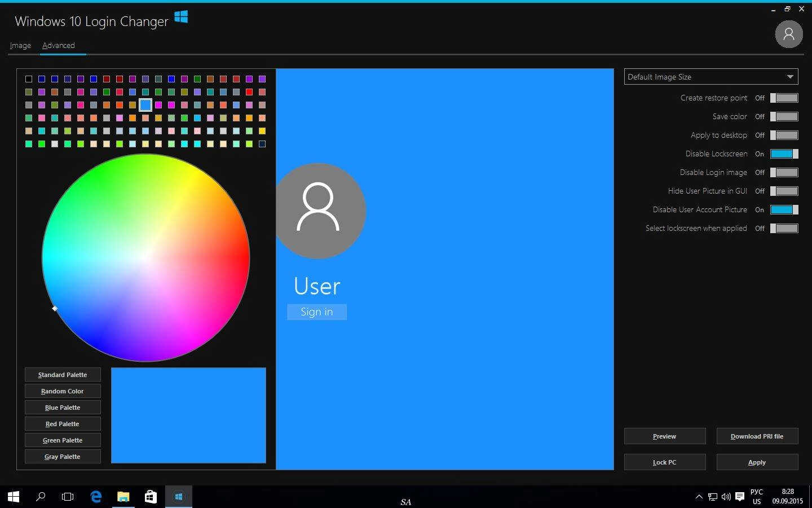Open the clock and date flyout
This screenshot has width=812, height=508.
(788, 497)
